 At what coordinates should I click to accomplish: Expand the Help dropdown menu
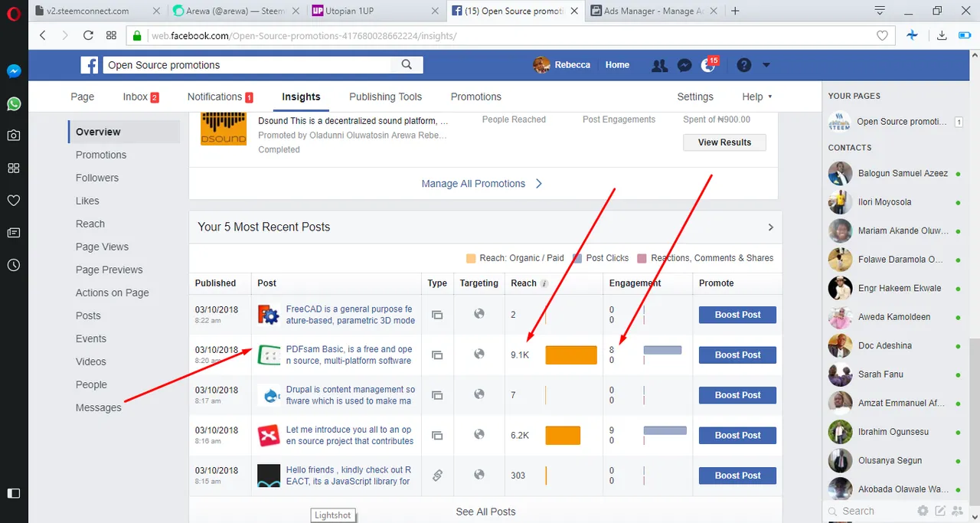point(756,96)
